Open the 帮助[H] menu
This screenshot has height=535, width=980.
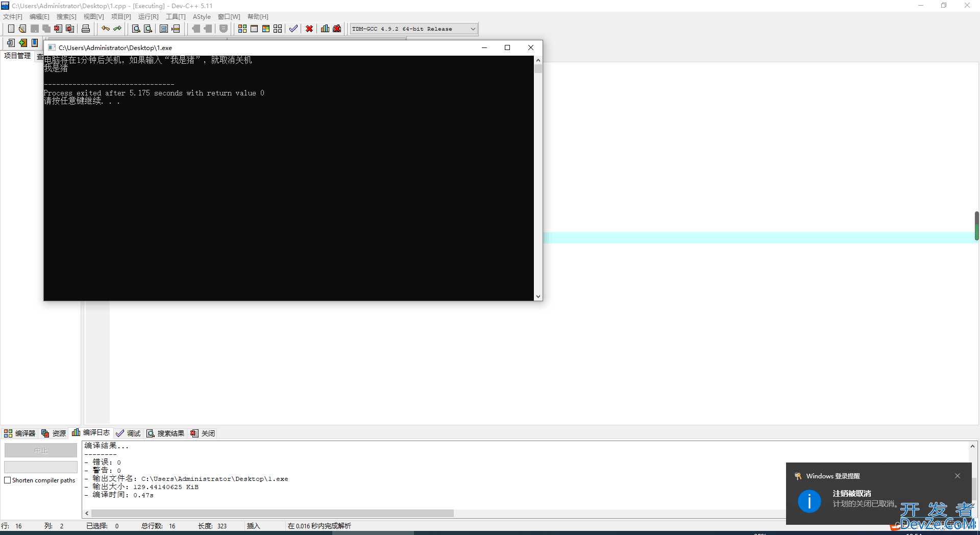pyautogui.click(x=258, y=17)
